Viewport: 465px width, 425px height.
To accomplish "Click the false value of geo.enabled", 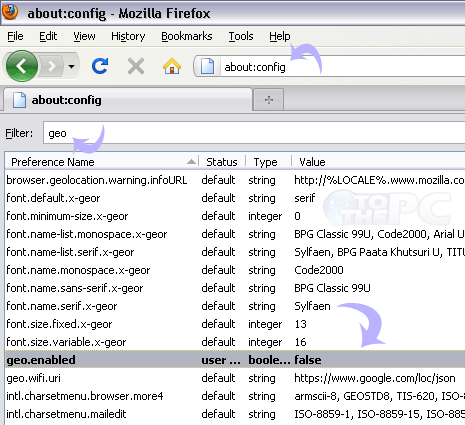I will [308, 360].
